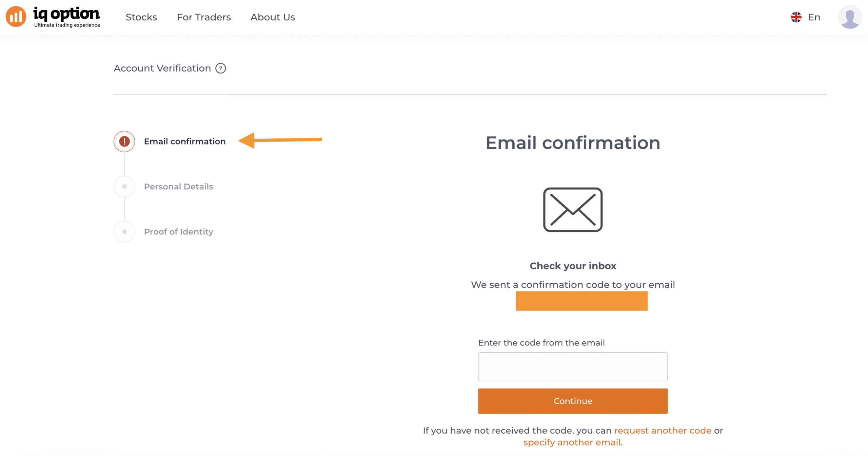Click the red exclamation step icon
868x456 pixels.
[x=124, y=141]
